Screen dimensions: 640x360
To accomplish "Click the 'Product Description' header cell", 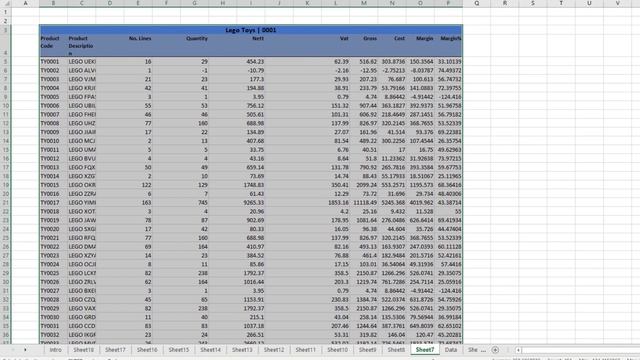I will (x=82, y=45).
